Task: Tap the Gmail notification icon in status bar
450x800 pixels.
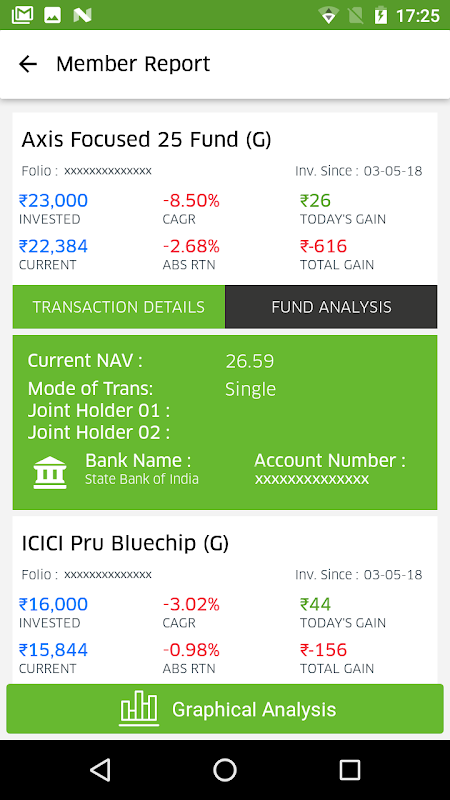Action: coord(22,15)
